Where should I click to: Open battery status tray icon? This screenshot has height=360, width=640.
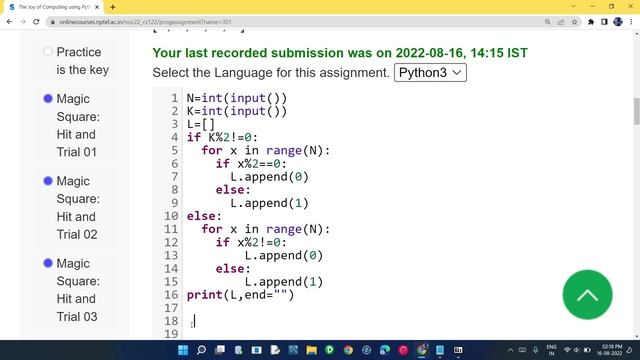(587, 350)
